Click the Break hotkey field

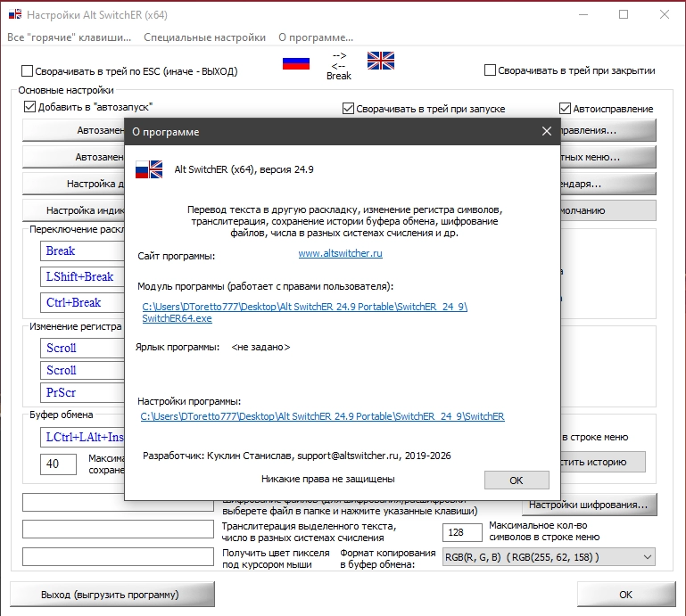(x=82, y=251)
